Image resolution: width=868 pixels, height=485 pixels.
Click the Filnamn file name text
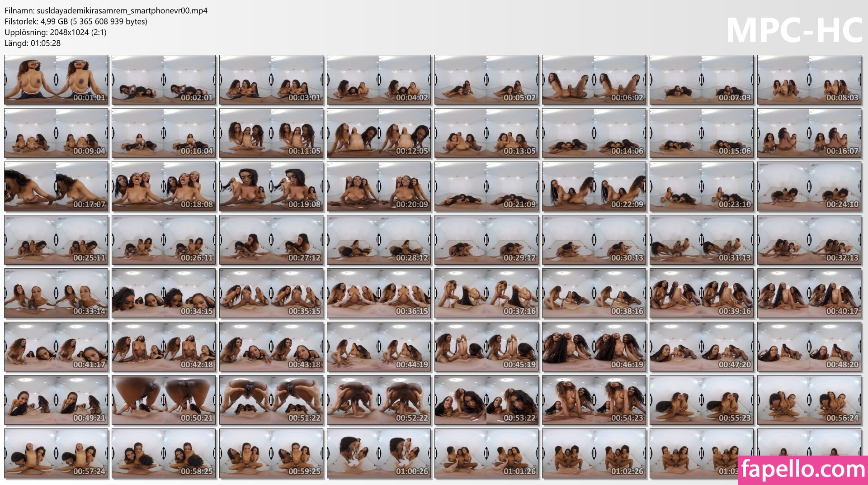106,10
